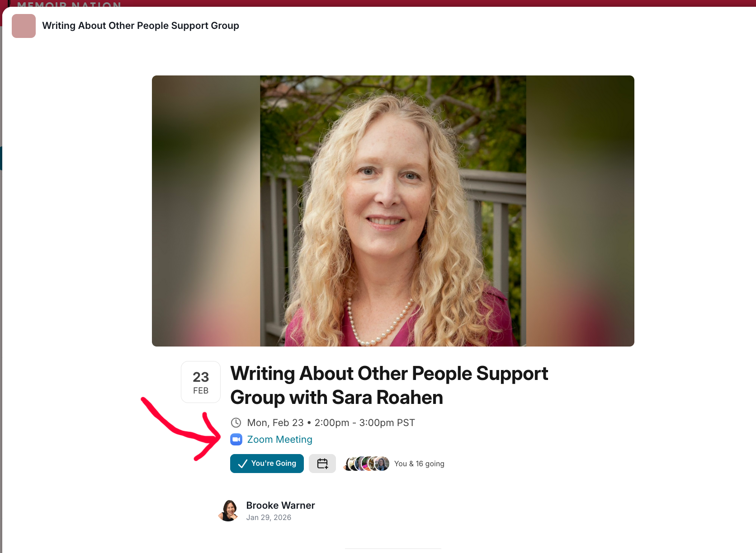Click the Sara Roahen cover photo
Image resolution: width=756 pixels, height=553 pixels.
(x=393, y=211)
